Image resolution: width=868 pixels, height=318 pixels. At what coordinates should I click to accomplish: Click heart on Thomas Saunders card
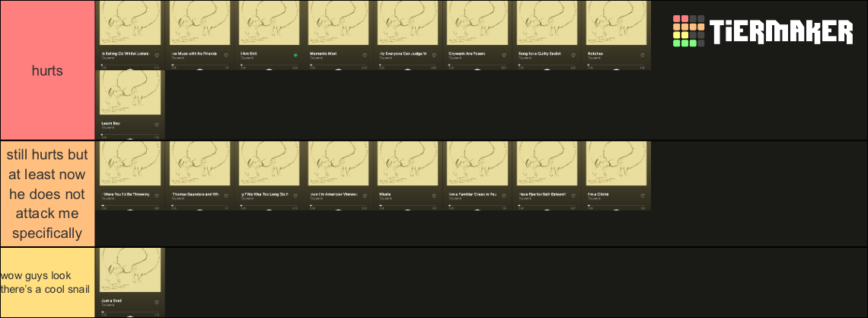(x=226, y=196)
